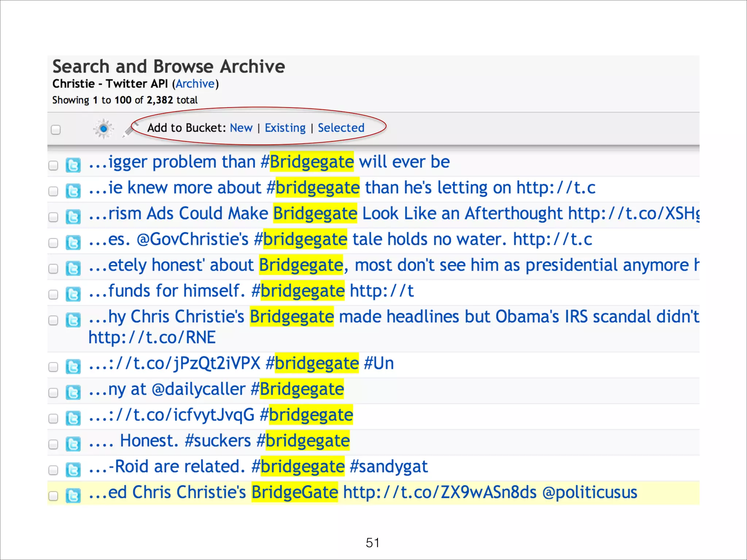This screenshot has height=560, width=747.
Task: Click Twitter icon next to '@dailycaller #Bridgegate' row
Action: (73, 392)
